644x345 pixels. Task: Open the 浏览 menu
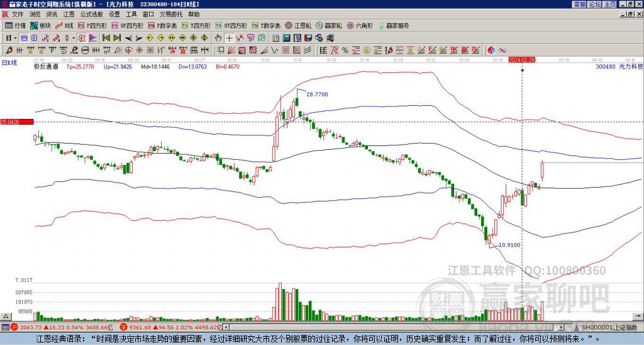point(35,14)
